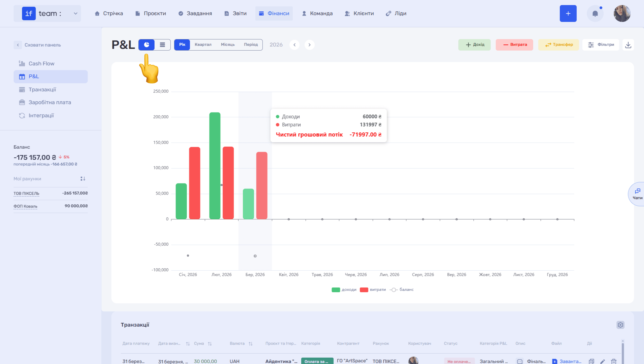The image size is (644, 364).
Task: Open 'Транзакції' in the sidebar
Action: click(51, 89)
